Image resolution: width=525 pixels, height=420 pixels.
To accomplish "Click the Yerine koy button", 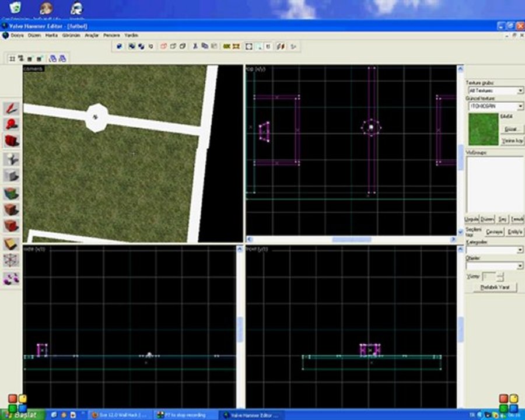I will [512, 141].
